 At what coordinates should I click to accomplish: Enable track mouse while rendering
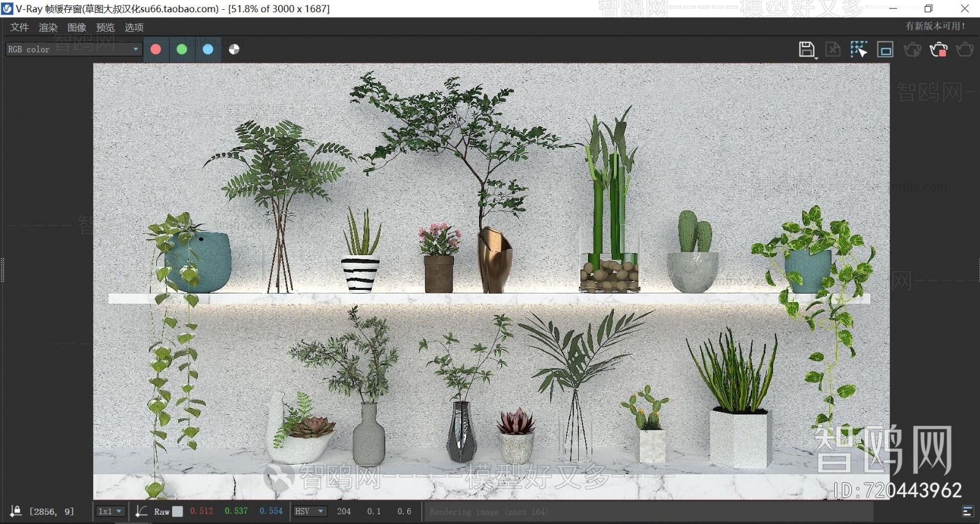pyautogui.click(x=859, y=50)
